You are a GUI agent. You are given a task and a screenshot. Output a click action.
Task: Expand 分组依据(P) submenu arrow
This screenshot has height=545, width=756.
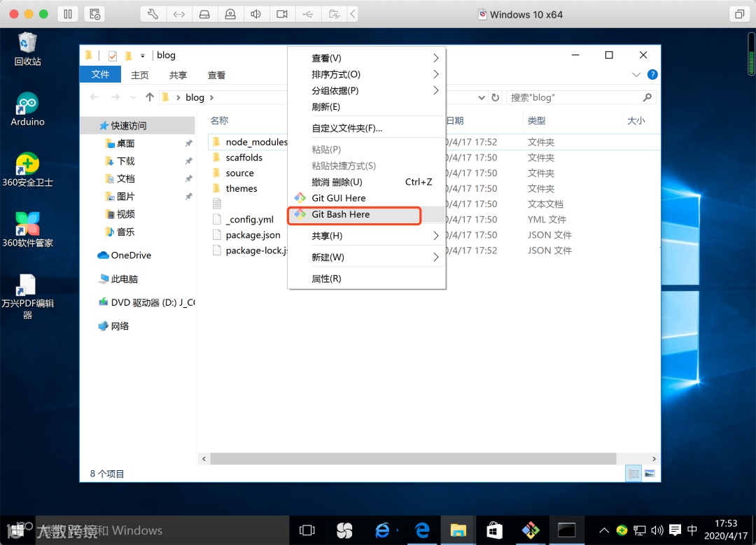tap(436, 90)
